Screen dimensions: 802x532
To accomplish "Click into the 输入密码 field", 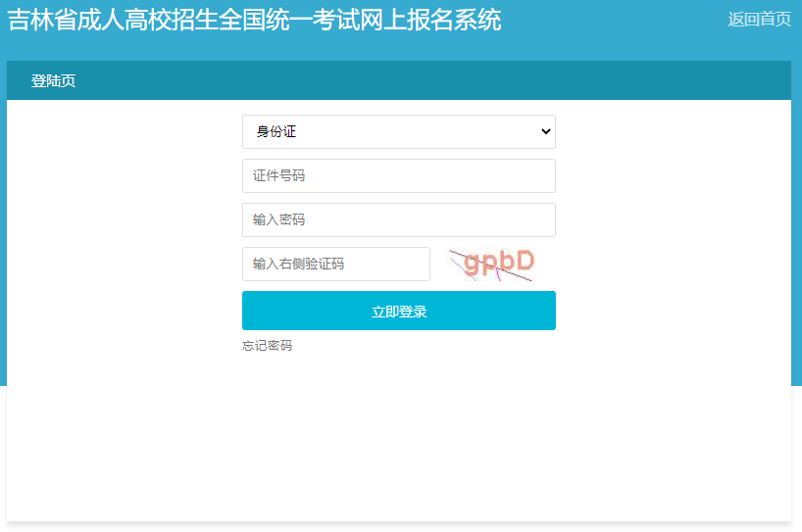I will (398, 220).
